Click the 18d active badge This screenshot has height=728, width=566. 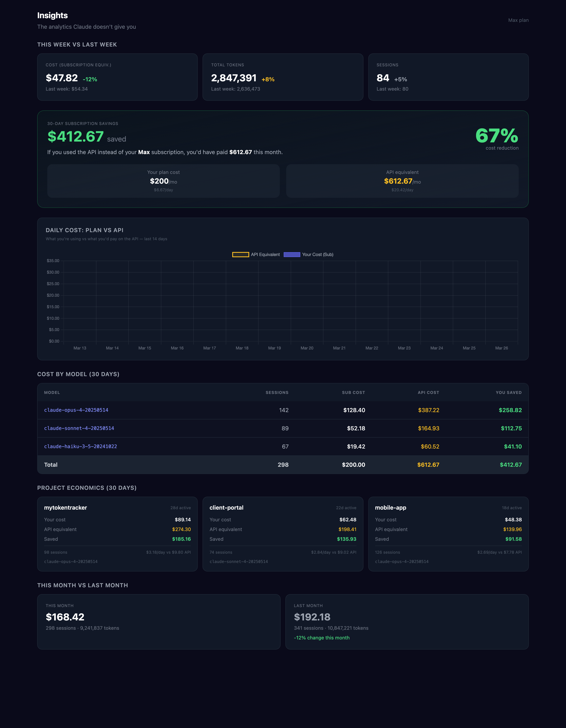(x=512, y=508)
